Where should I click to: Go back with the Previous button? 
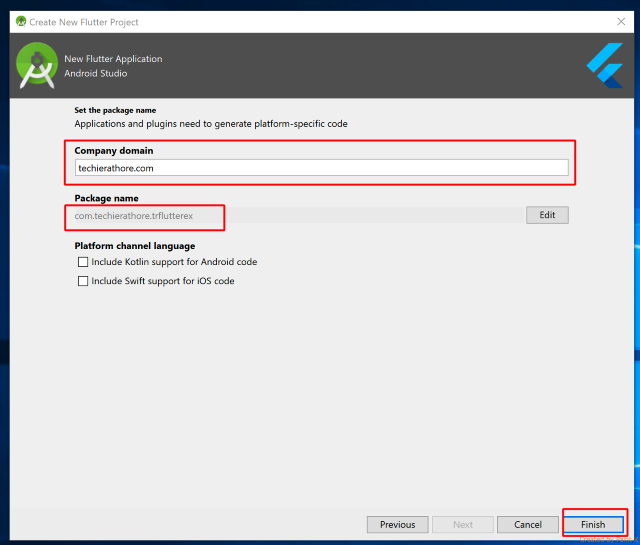click(x=397, y=524)
